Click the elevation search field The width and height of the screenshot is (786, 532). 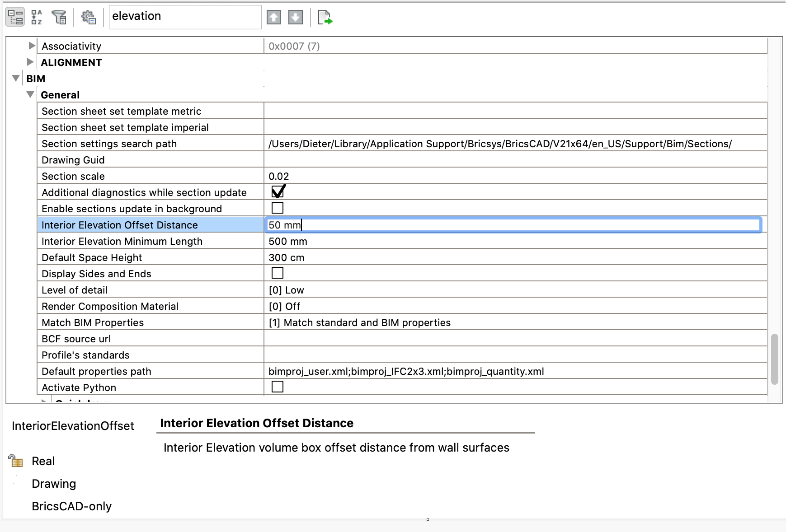[185, 17]
